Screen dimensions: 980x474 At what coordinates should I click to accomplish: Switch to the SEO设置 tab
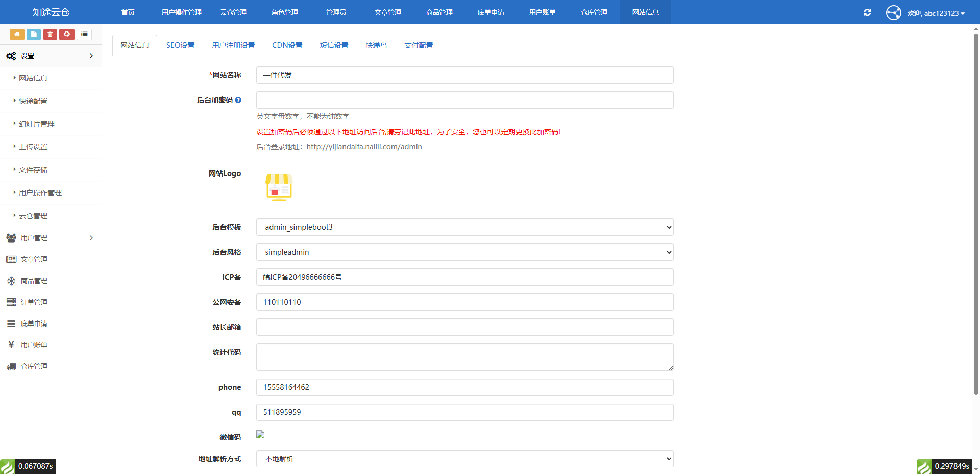pyautogui.click(x=180, y=45)
